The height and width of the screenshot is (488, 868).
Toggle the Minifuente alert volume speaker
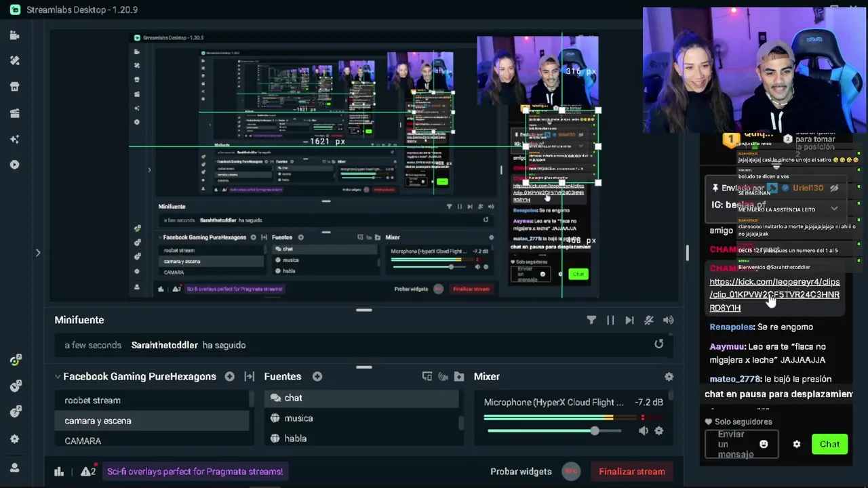pos(668,320)
